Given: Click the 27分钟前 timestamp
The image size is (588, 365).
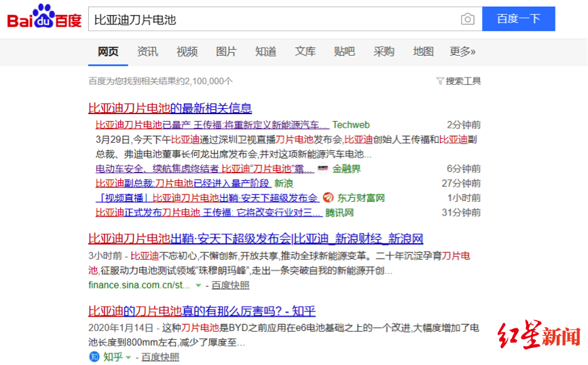Looking at the screenshot, I should pyautogui.click(x=461, y=184).
